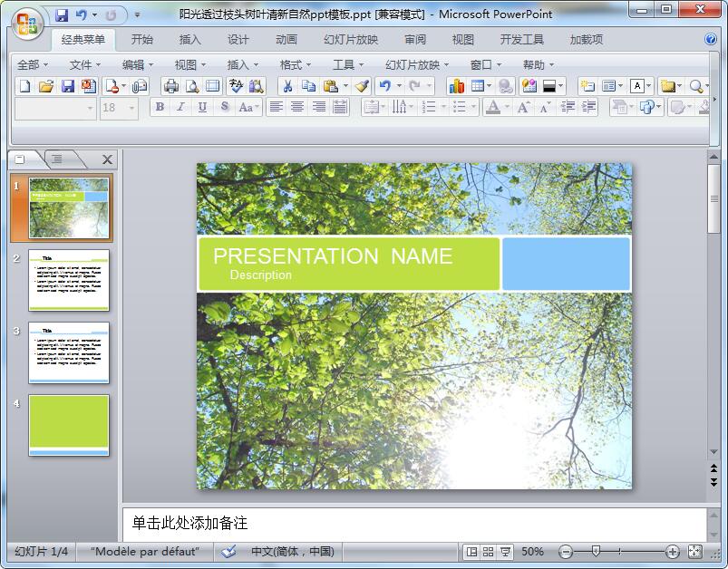Open the font color dropdown arrow

(x=507, y=107)
